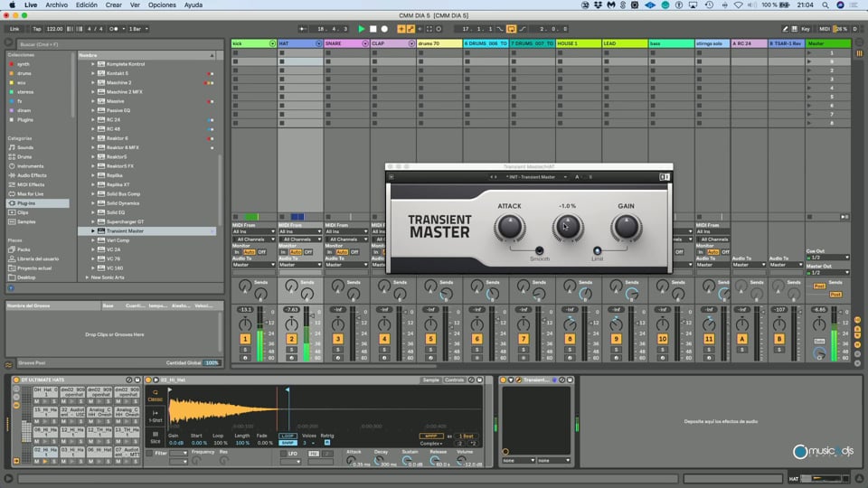
Task: Stop playback with the white Stop square
Action: (x=373, y=29)
